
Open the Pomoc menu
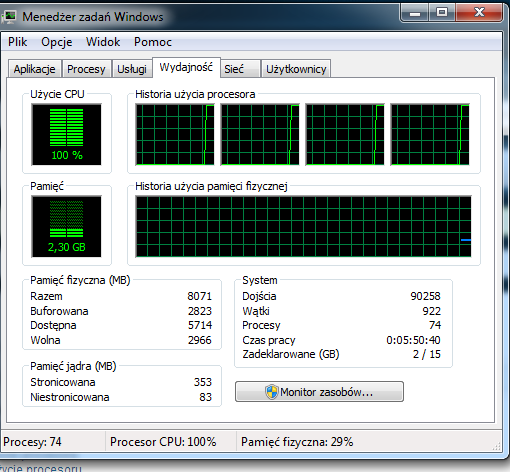(x=153, y=42)
